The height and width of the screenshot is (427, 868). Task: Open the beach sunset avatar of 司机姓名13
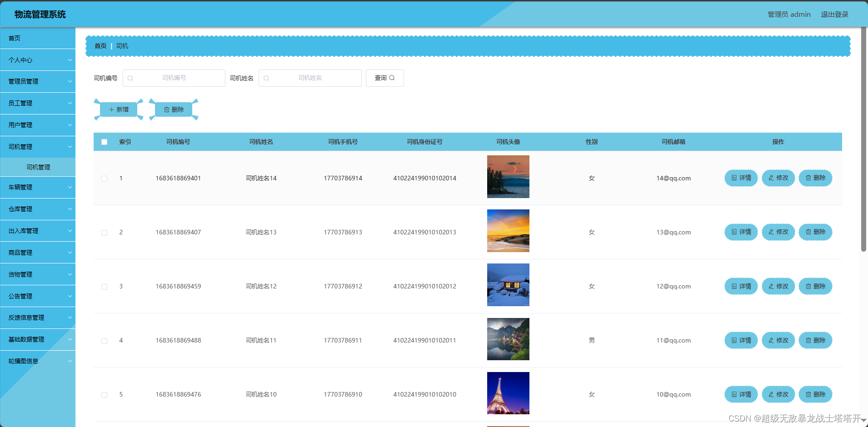pyautogui.click(x=508, y=231)
